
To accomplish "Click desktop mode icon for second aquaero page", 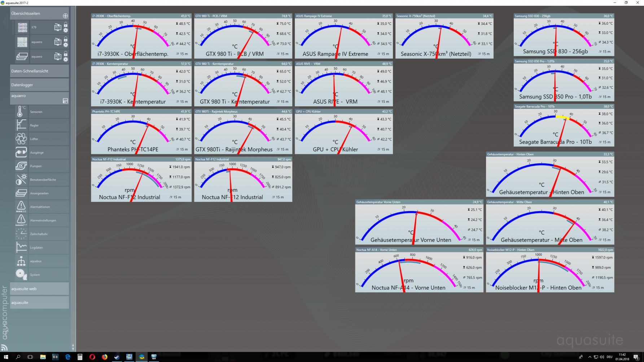I will (58, 57).
